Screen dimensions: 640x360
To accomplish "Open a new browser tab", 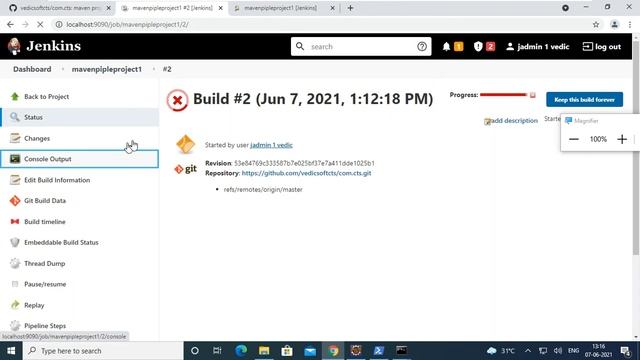I will click(x=350, y=8).
